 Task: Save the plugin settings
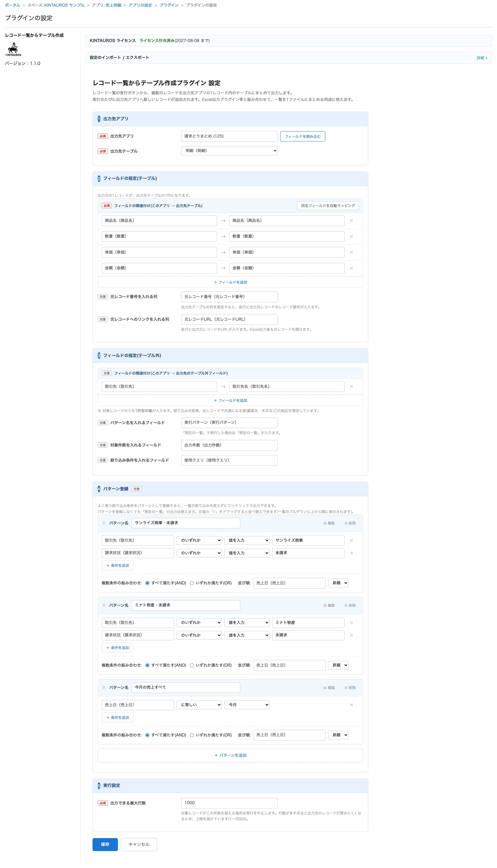click(105, 845)
